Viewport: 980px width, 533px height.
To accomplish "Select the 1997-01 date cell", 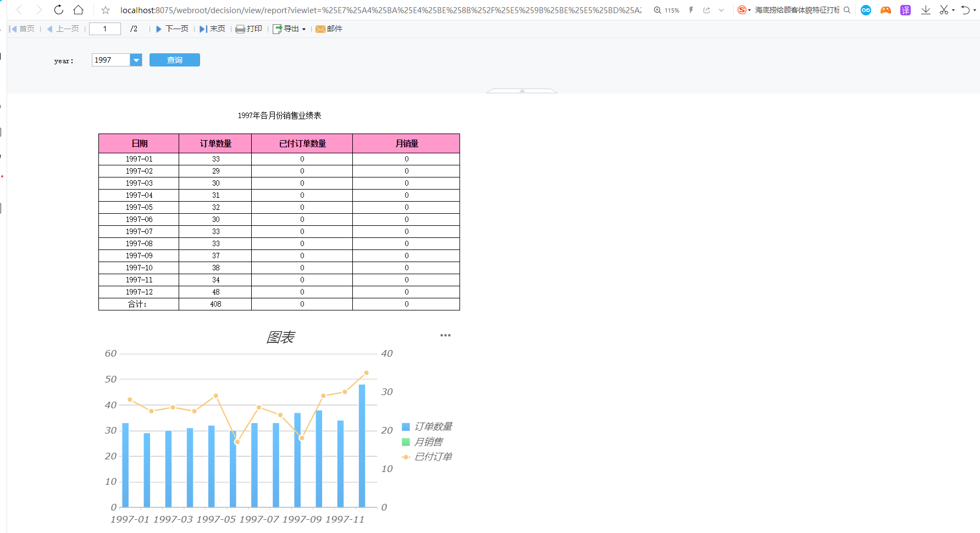I will point(139,159).
